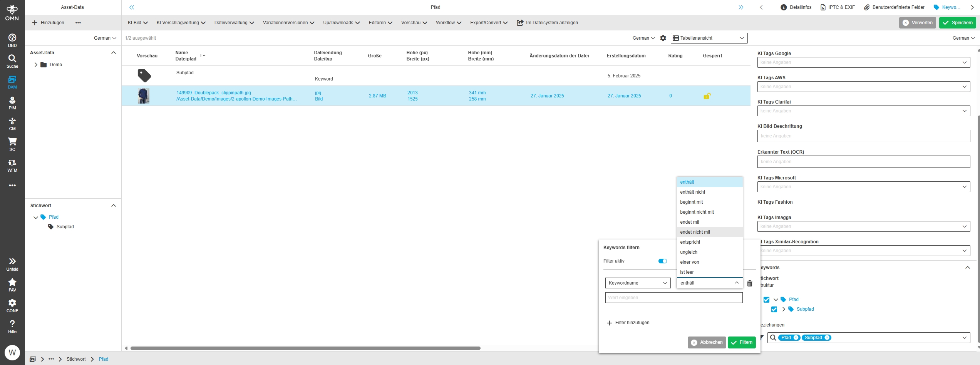Click the Wert eingeben input field
This screenshot has height=365, width=980.
coord(673,298)
